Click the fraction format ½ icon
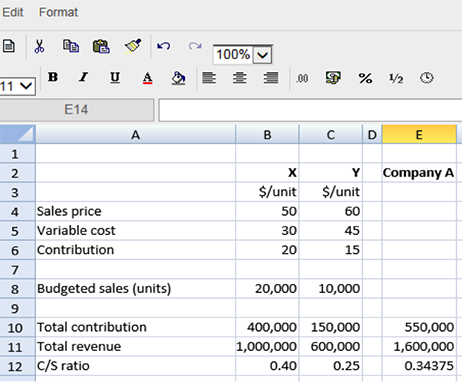Viewport: 462px width, 382px height. coord(396,78)
